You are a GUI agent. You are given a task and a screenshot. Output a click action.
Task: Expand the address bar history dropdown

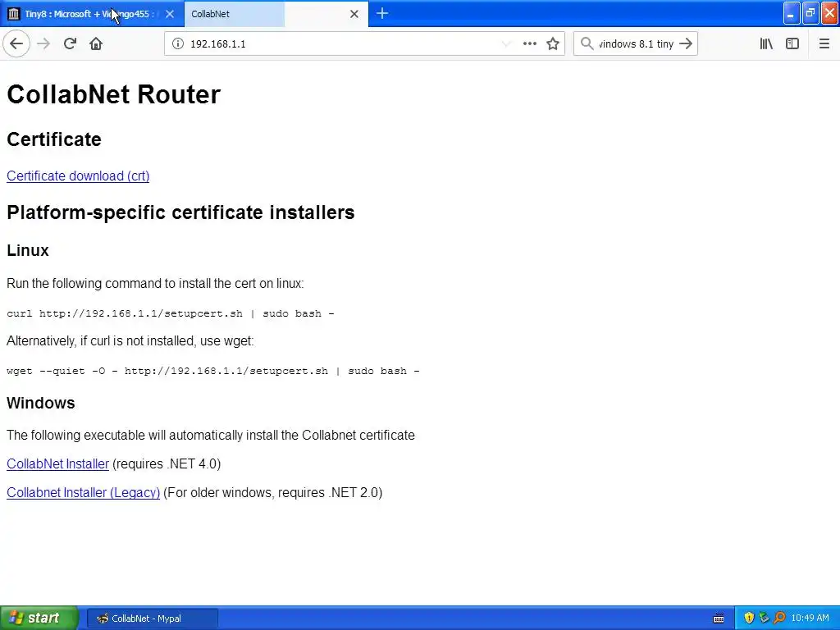point(505,43)
